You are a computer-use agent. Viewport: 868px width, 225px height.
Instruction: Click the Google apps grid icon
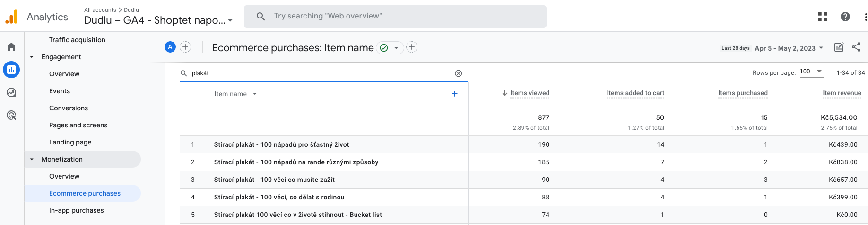pos(822,17)
